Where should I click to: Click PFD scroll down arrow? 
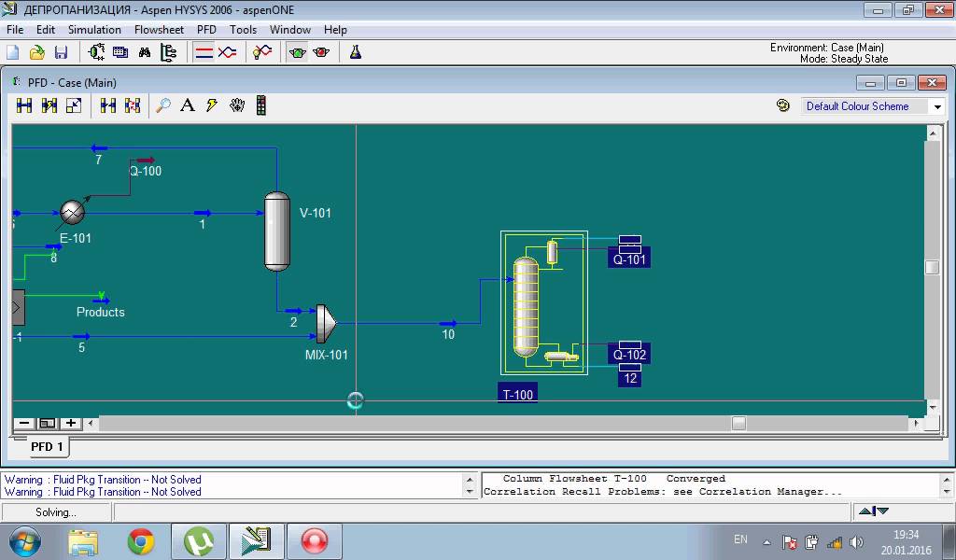click(933, 408)
